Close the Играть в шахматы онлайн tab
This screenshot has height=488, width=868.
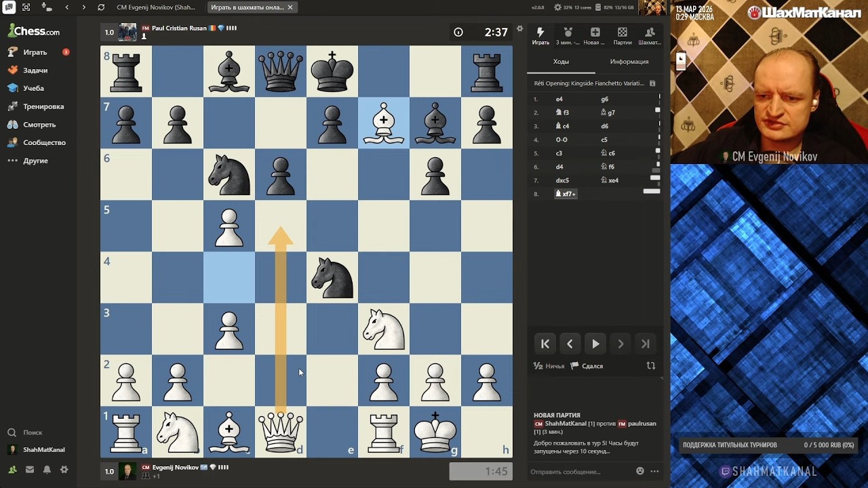[x=290, y=7]
